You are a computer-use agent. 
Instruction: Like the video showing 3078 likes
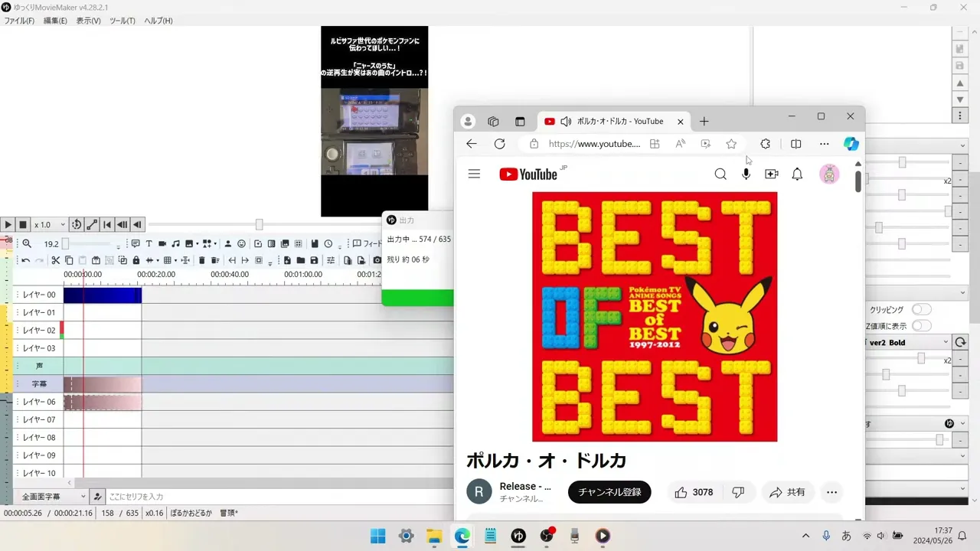point(694,492)
